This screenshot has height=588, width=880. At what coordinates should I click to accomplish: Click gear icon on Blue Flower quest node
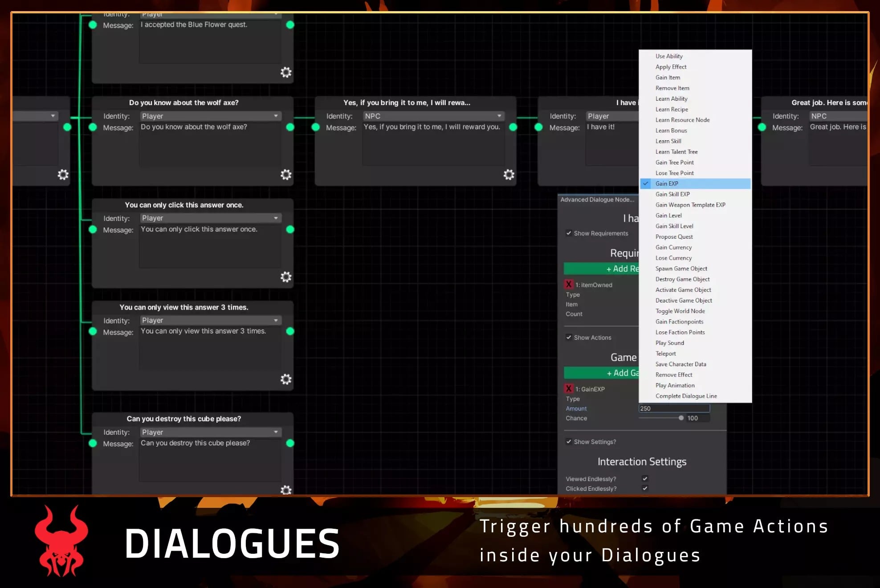coord(286,72)
